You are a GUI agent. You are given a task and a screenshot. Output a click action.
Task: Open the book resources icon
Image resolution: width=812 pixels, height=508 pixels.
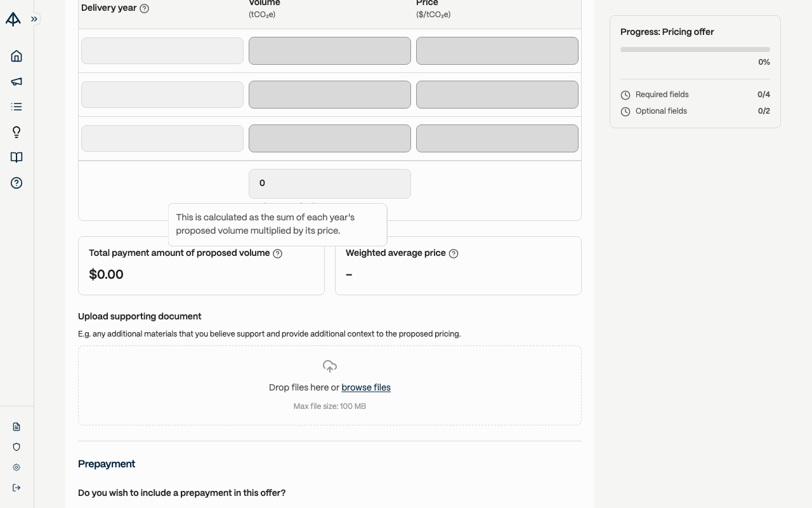click(16, 157)
